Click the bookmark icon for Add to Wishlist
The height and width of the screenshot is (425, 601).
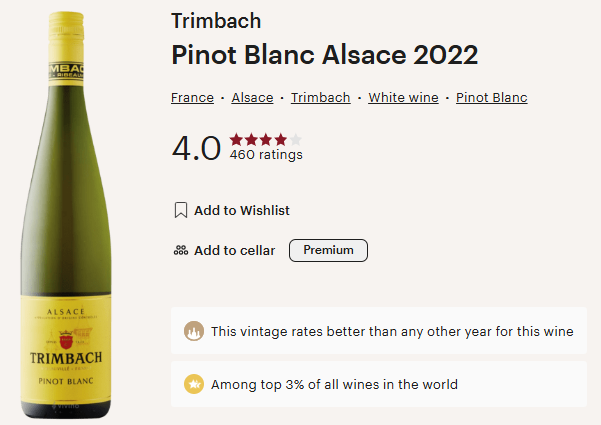pyautogui.click(x=181, y=210)
